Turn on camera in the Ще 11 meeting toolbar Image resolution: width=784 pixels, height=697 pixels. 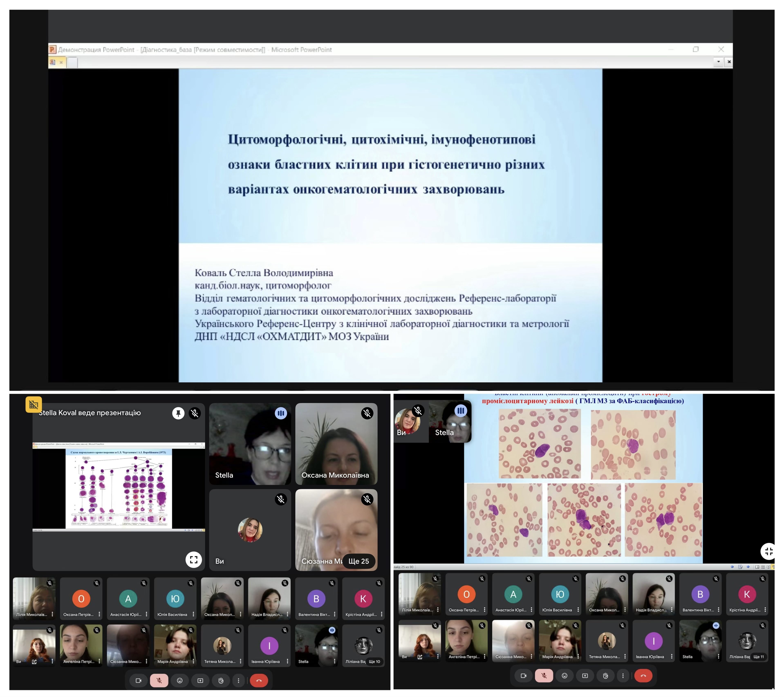[524, 676]
